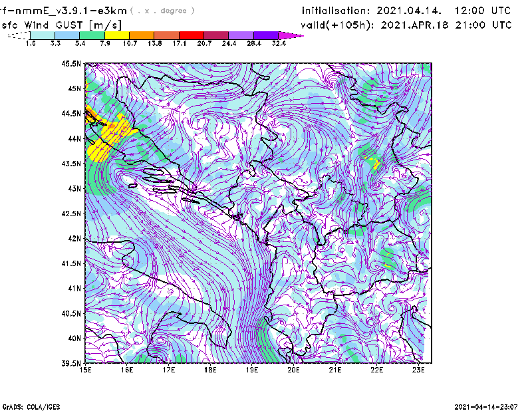Click the '16E' longitude label

tap(127, 370)
